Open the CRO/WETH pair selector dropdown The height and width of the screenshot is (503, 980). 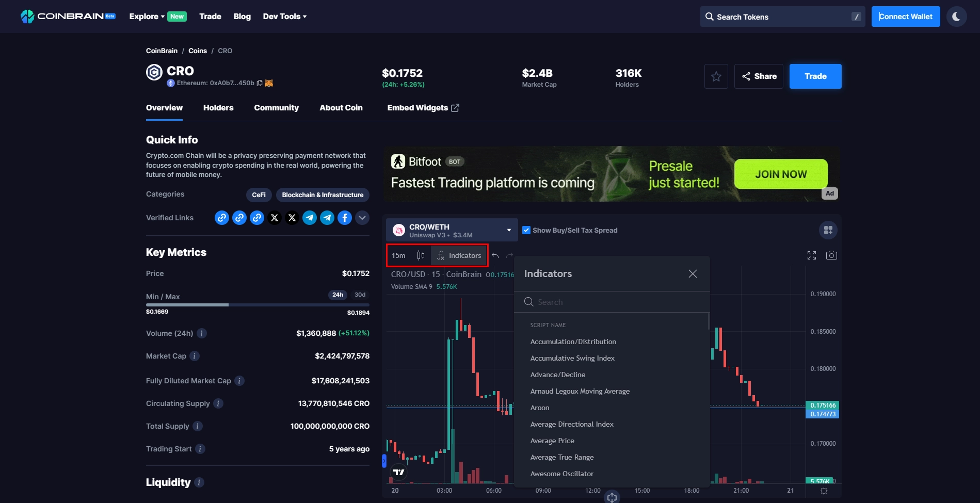(452, 230)
